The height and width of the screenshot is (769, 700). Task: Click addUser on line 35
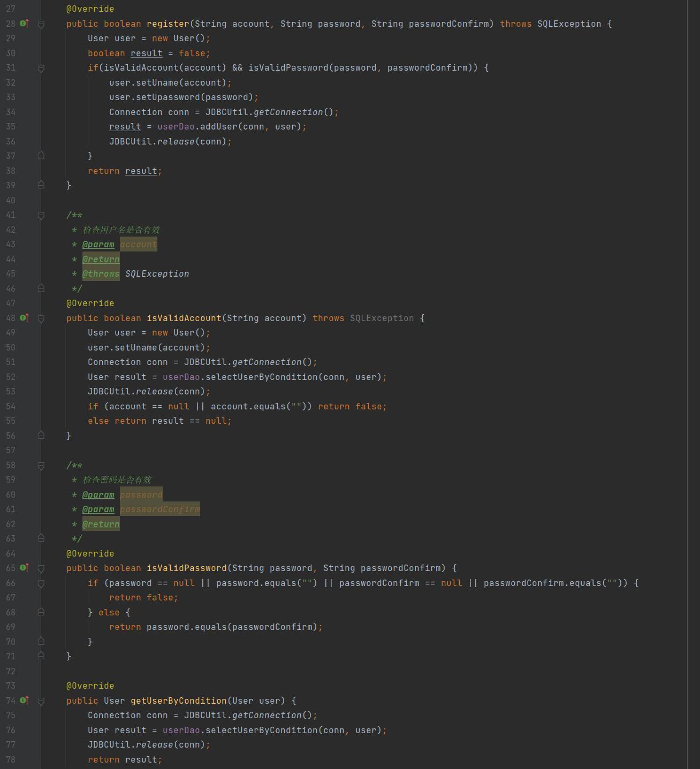(219, 127)
